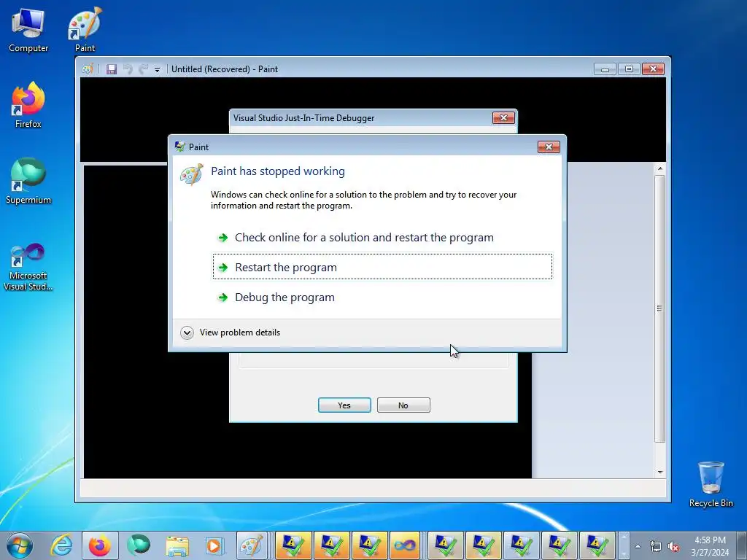Click the Paint application icon in the title bar
This screenshot has width=747, height=560.
pyautogui.click(x=87, y=69)
